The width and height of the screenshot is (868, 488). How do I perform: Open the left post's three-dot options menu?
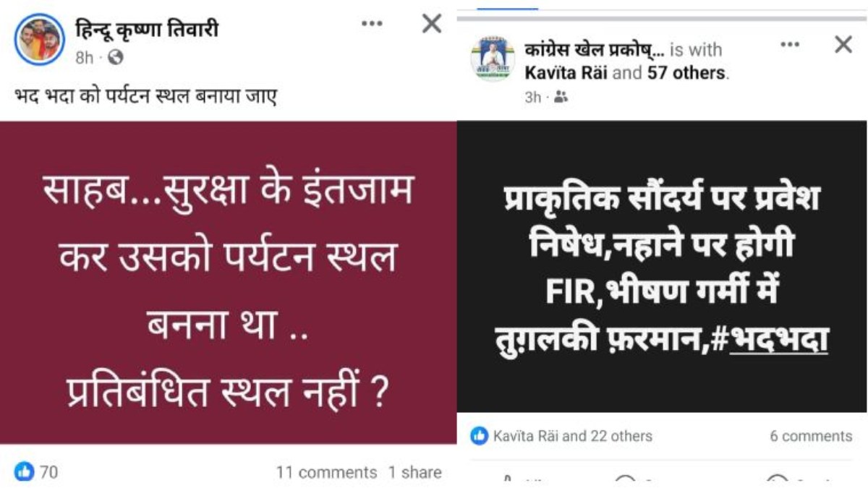pyautogui.click(x=372, y=24)
